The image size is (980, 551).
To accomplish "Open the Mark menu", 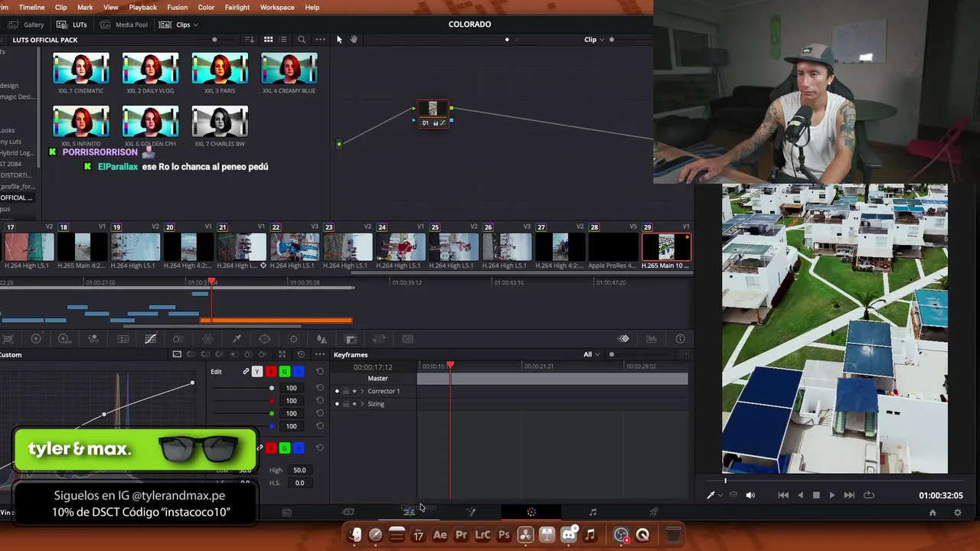I will click(85, 7).
